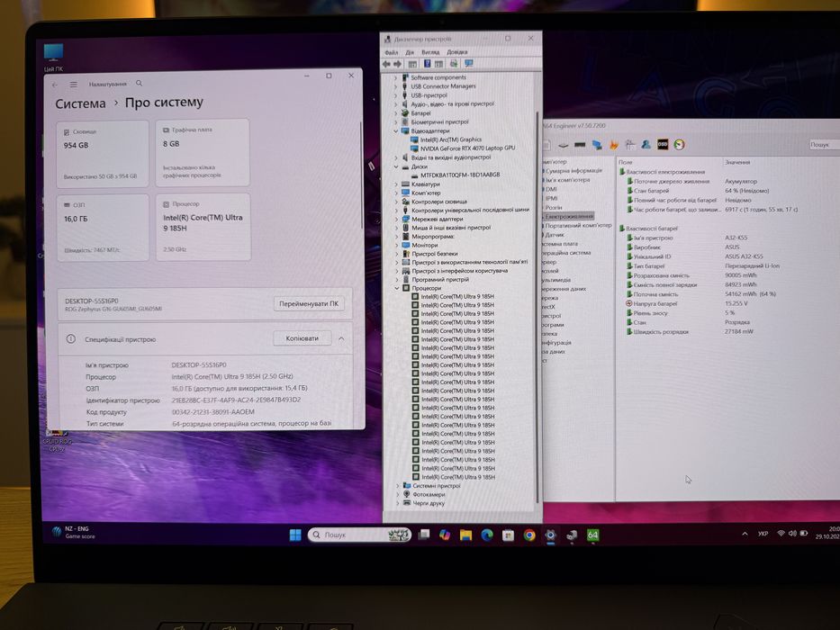Click the УКР language indicator in tray
The image size is (840, 630).
coord(763,534)
